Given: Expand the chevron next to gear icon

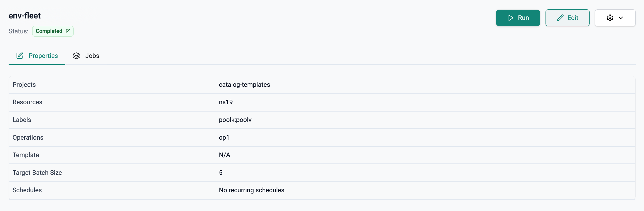Looking at the screenshot, I should [x=621, y=18].
